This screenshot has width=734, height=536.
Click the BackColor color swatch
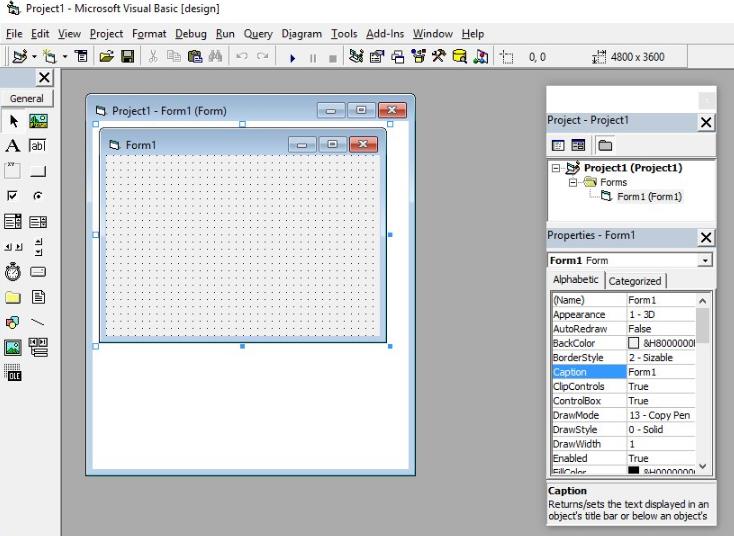point(633,343)
